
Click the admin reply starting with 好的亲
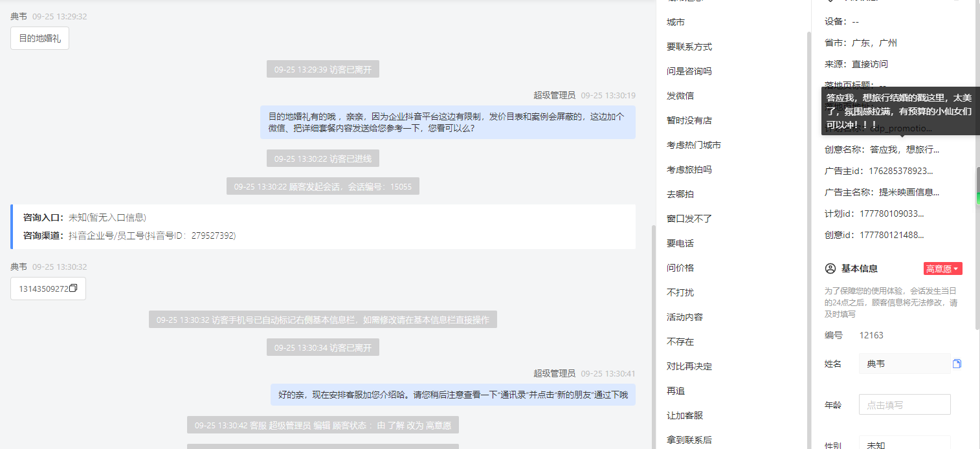click(x=453, y=395)
